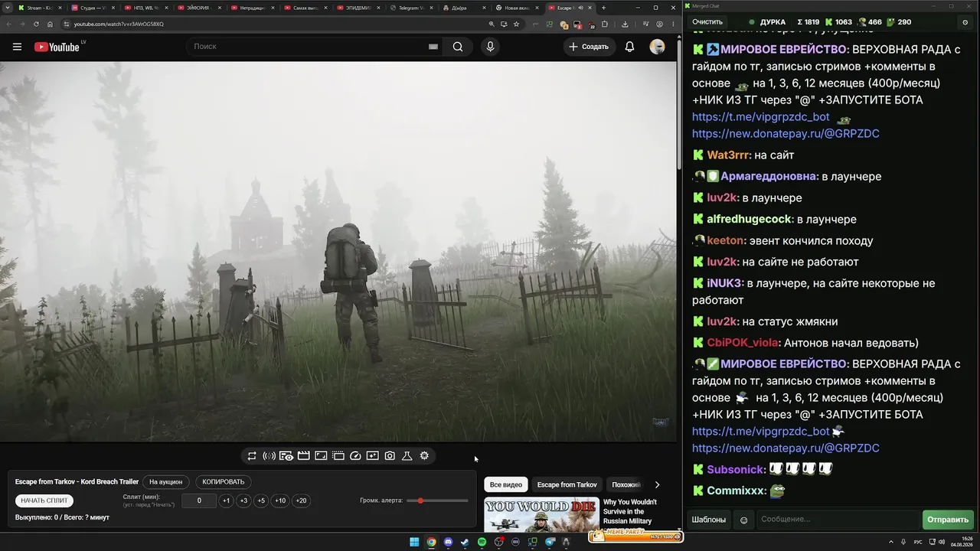Open Google Chrome from the taskbar

[x=431, y=542]
